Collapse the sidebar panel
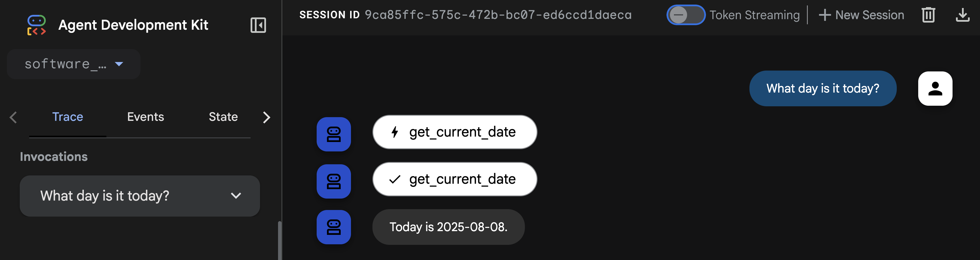This screenshot has height=260, width=980. 258,25
